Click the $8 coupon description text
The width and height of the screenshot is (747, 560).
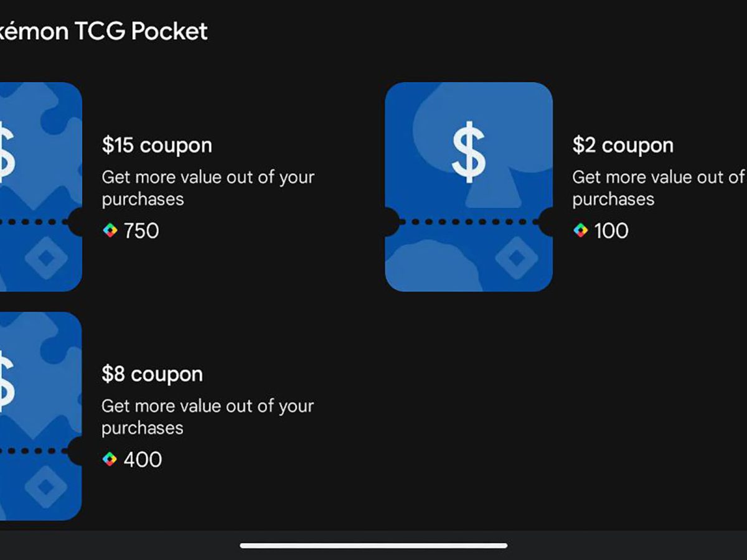(207, 417)
